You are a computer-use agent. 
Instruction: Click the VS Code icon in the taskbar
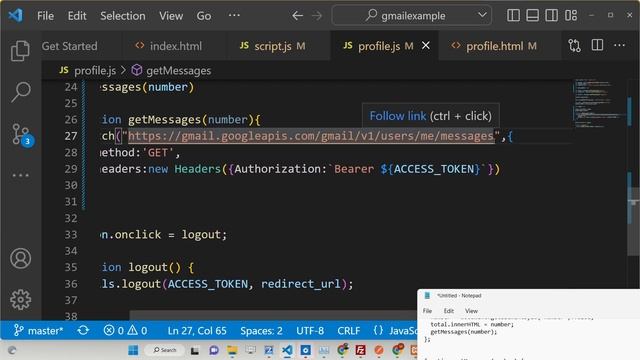click(x=287, y=350)
